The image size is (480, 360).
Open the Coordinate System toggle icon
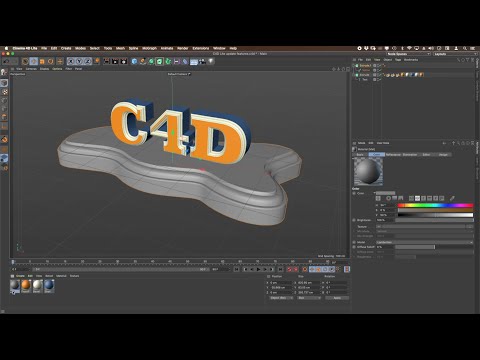click(97, 61)
